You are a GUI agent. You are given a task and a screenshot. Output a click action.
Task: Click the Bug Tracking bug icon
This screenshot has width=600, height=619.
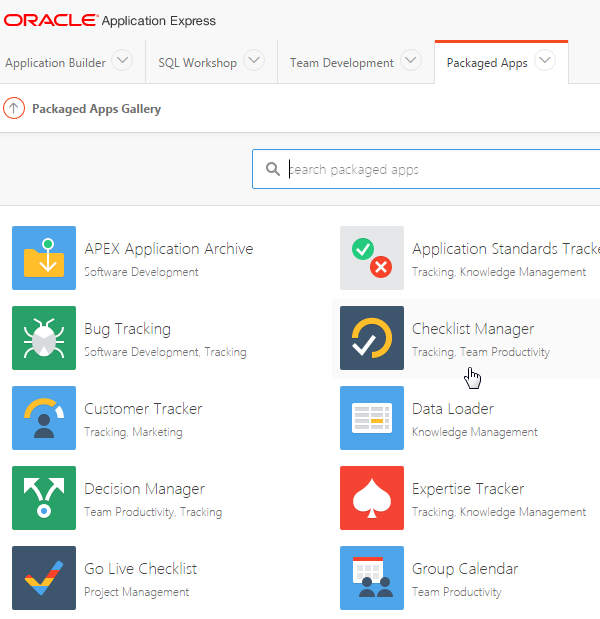point(44,338)
